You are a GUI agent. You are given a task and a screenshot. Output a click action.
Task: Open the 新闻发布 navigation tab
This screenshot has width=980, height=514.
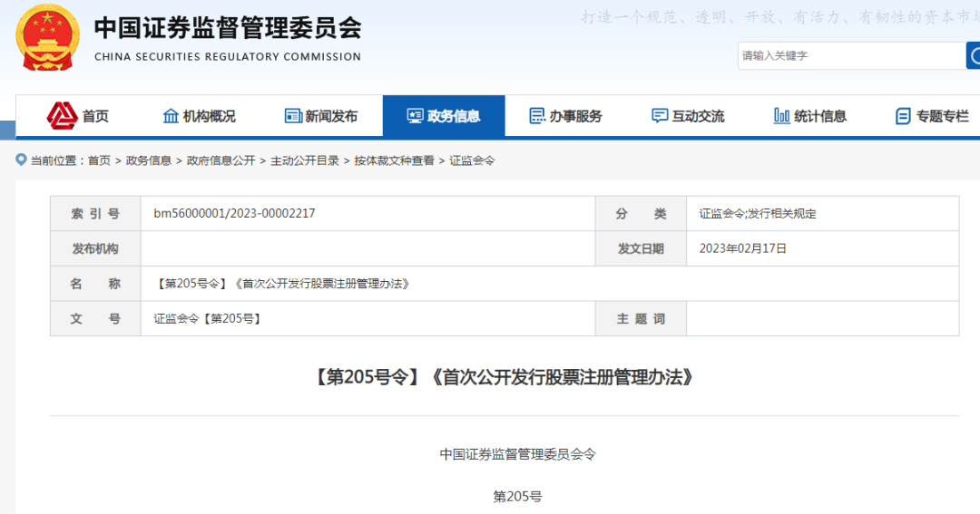point(321,115)
